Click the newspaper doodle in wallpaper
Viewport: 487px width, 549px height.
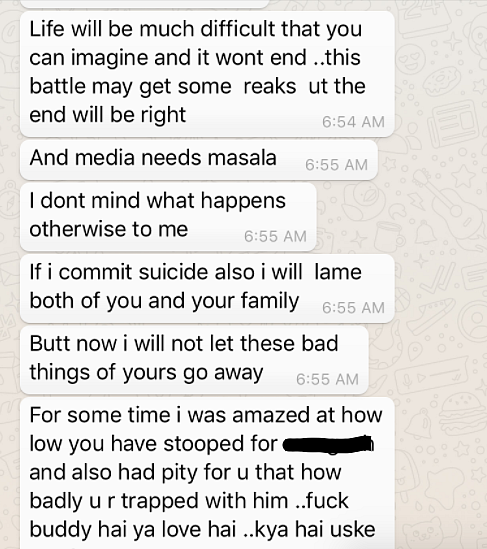pos(452,123)
